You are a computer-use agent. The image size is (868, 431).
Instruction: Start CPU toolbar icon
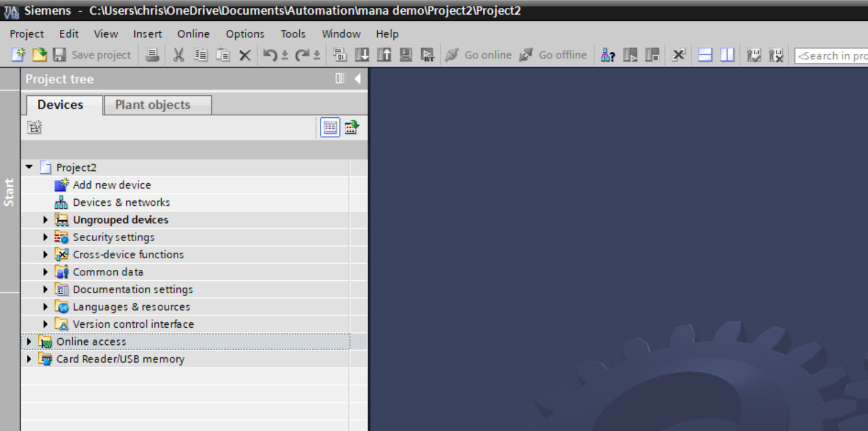[631, 55]
